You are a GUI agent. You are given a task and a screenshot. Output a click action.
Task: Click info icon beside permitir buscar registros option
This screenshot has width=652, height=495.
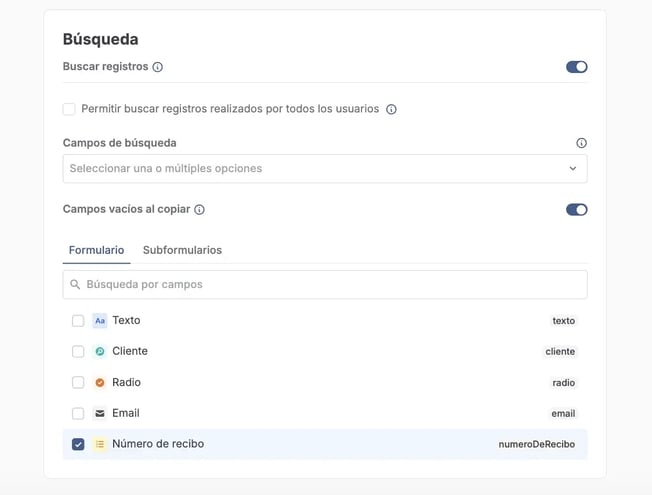click(x=391, y=109)
